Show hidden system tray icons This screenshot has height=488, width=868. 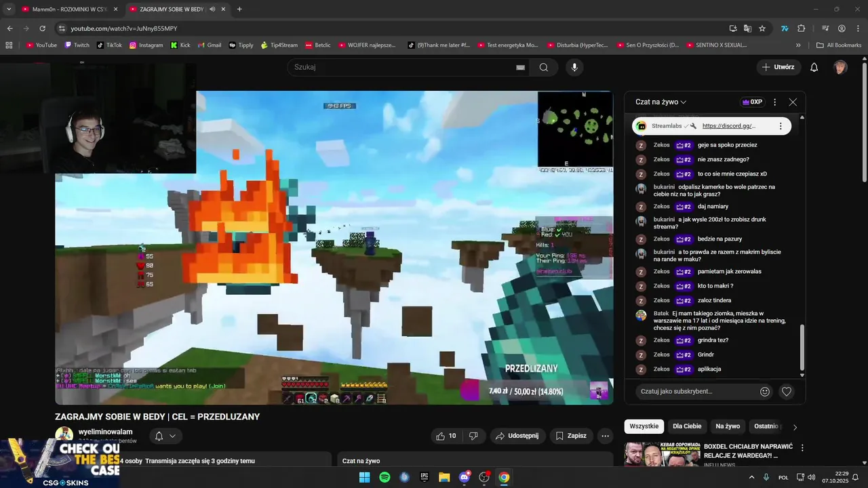point(751,477)
